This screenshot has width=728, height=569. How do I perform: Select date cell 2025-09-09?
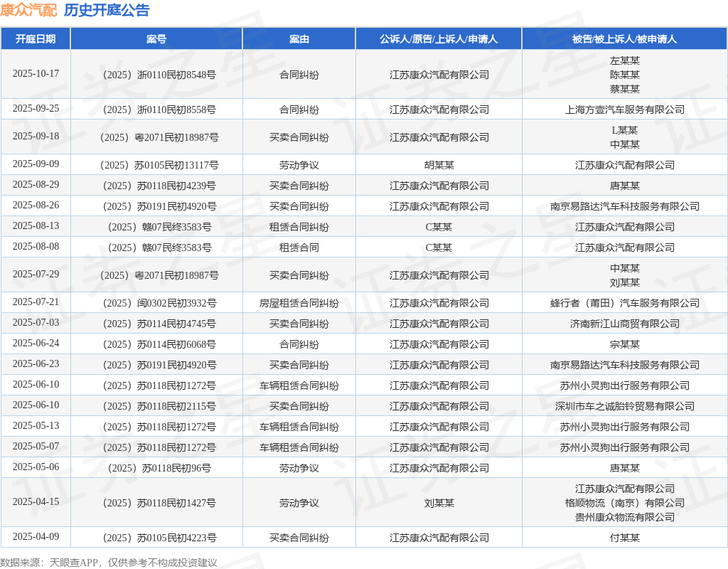pyautogui.click(x=36, y=164)
